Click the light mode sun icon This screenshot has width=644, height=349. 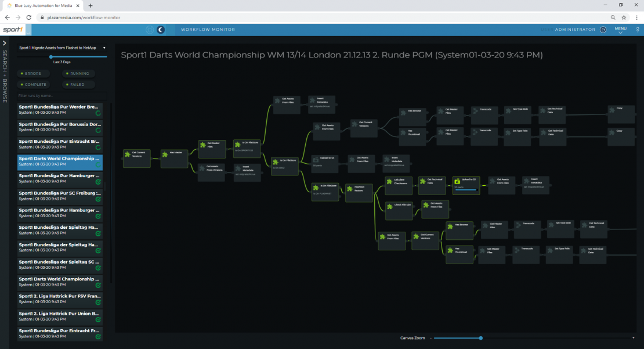150,30
